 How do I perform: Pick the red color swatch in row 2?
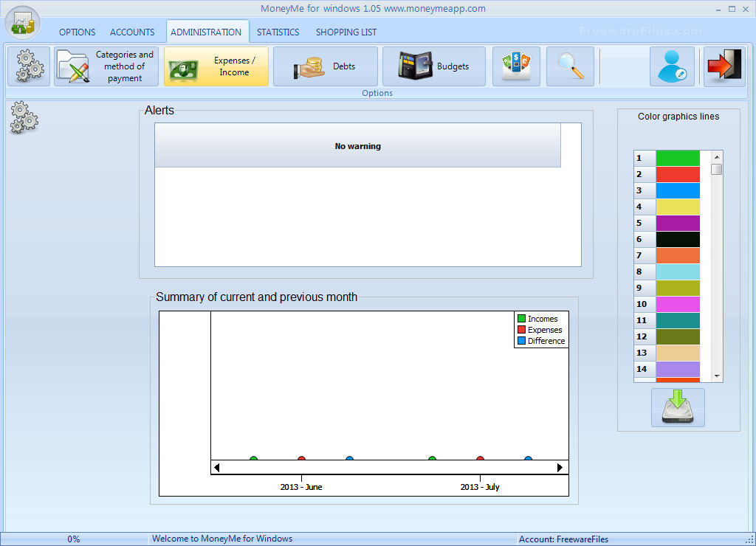click(678, 174)
